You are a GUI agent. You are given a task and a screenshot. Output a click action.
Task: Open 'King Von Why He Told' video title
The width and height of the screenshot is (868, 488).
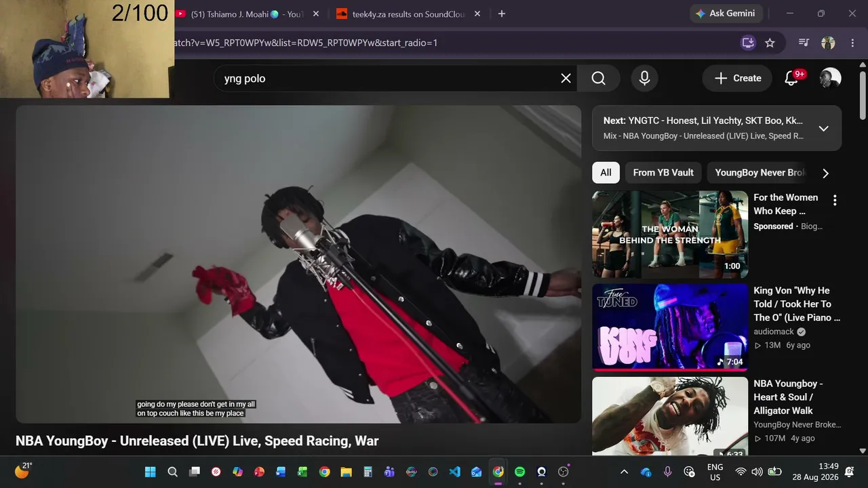tap(797, 304)
